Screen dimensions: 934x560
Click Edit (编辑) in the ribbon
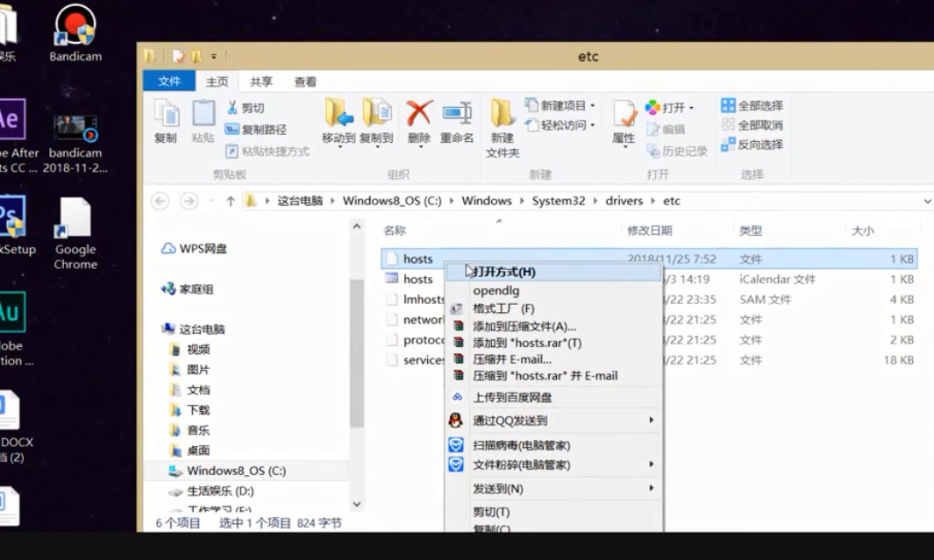point(666,129)
